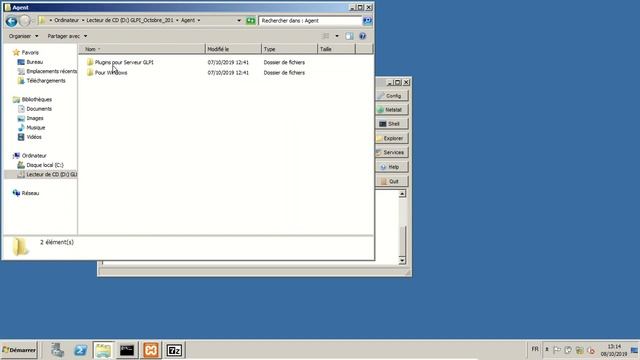Click the Réseau network icon in the sidebar
This screenshot has height=360, width=640.
pyautogui.click(x=16, y=193)
